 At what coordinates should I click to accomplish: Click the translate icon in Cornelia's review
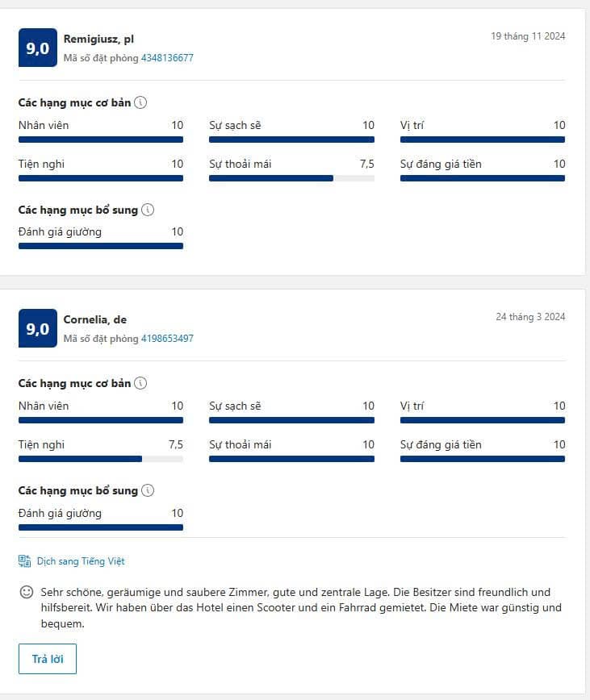click(x=25, y=561)
